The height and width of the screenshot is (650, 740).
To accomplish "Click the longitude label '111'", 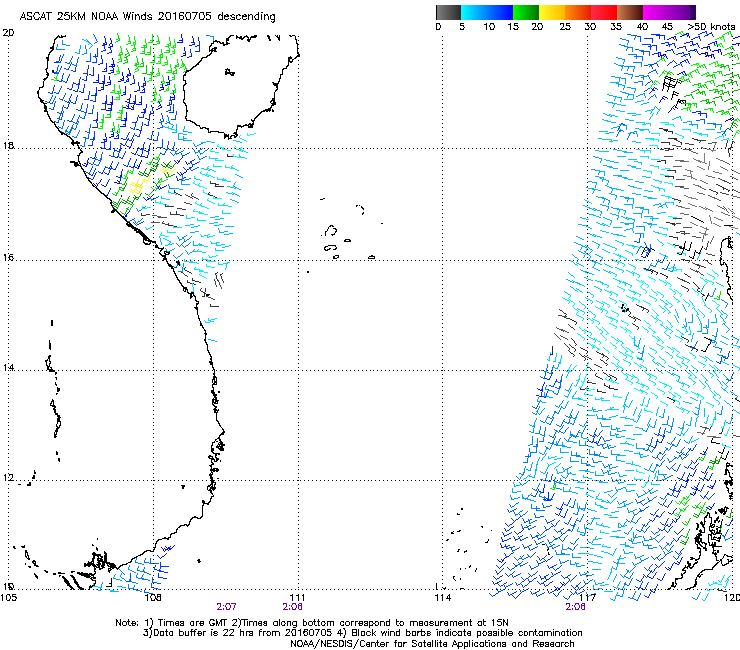I will pos(298,598).
